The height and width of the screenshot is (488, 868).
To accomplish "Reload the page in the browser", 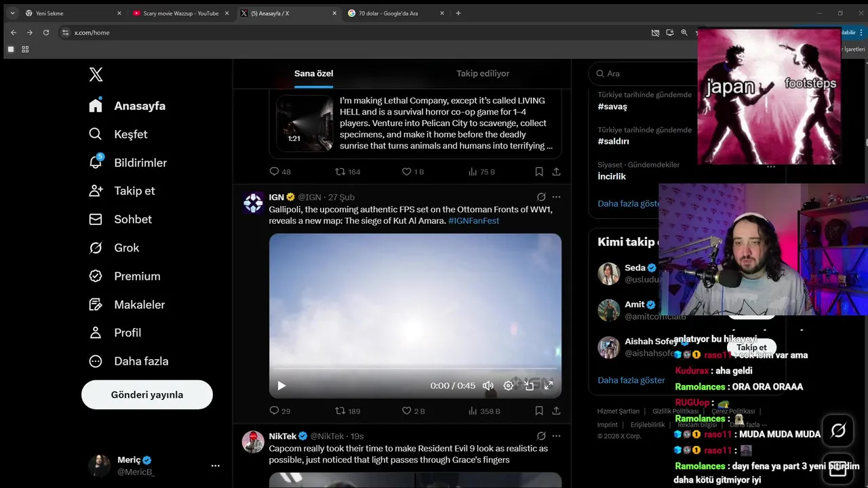I will (46, 33).
